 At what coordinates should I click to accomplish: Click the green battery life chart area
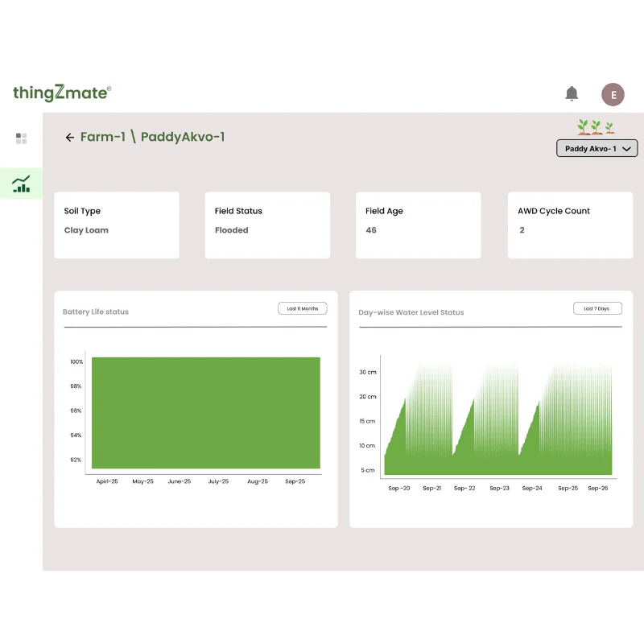click(206, 412)
